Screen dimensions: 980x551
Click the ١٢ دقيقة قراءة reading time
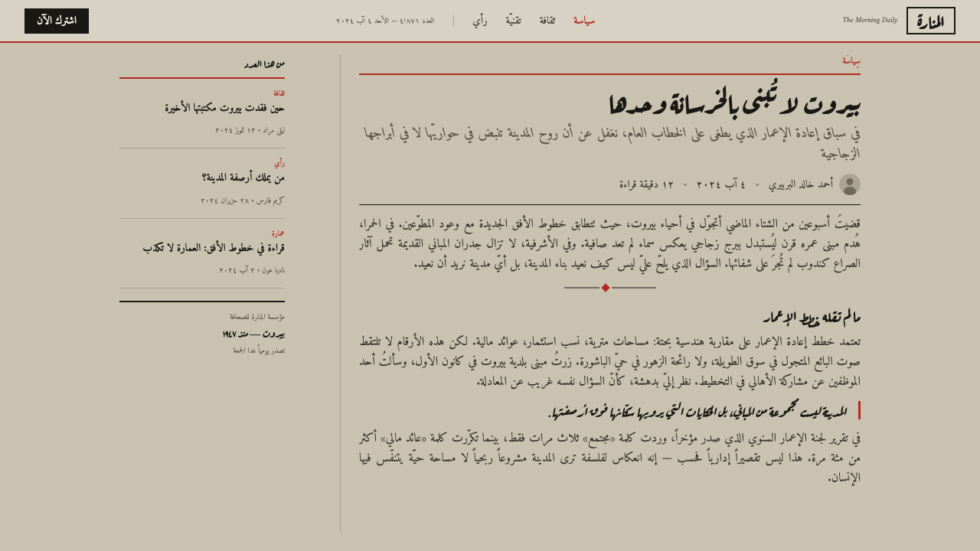pos(646,184)
